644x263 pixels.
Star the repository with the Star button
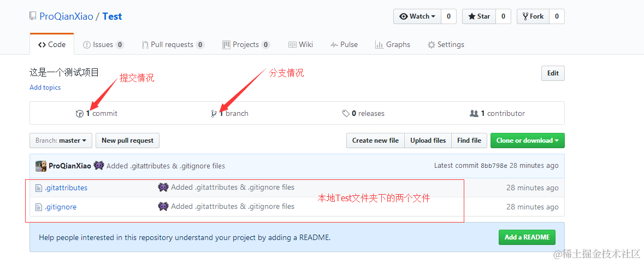click(479, 16)
